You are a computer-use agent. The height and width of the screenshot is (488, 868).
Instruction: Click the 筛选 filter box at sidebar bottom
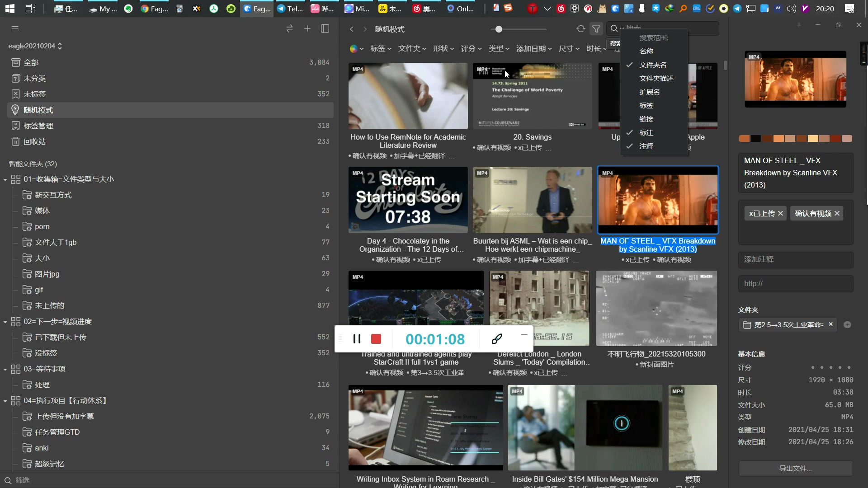(x=170, y=480)
